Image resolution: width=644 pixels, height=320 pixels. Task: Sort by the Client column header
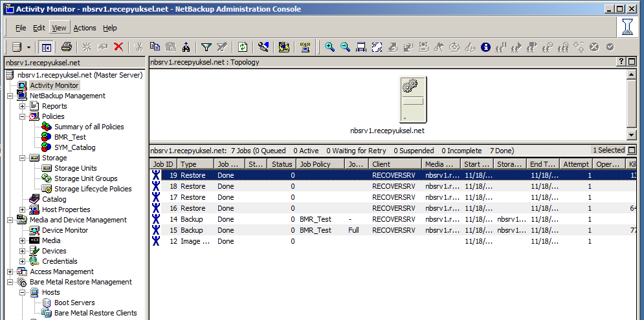click(395, 164)
